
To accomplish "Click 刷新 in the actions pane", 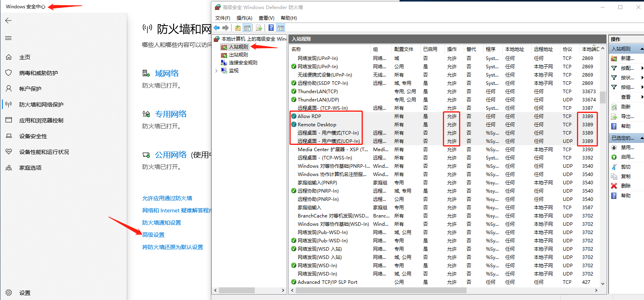I will 625,107.
